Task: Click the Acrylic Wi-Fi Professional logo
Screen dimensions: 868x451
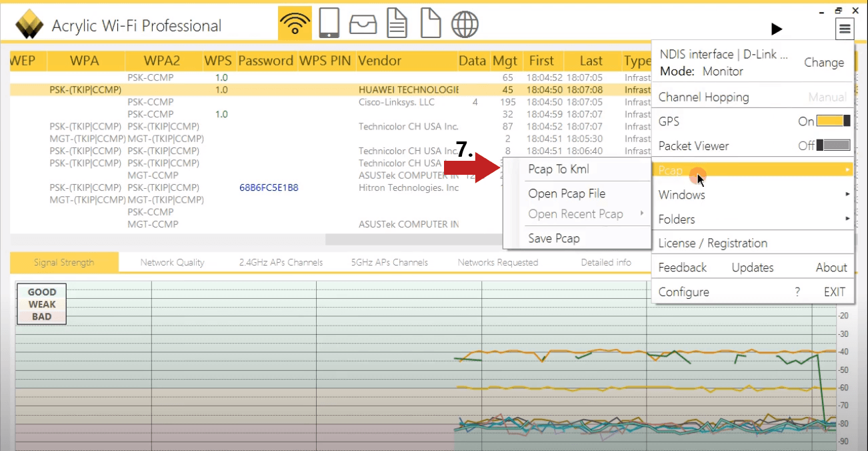Action: click(29, 25)
